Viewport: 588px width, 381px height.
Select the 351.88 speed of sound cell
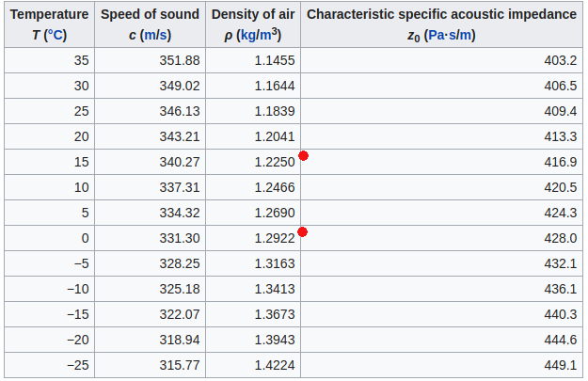tap(180, 60)
